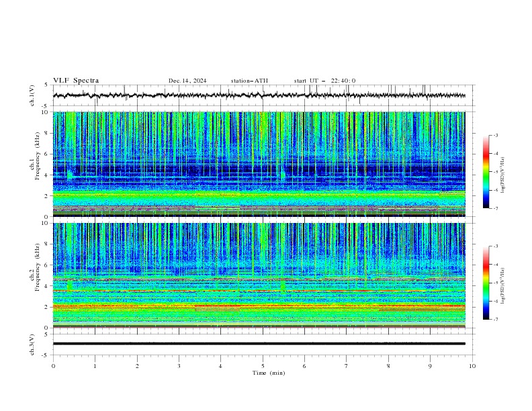Viewport: 532px width, 411px height.
Task: Click the "-7" tick on ch.1 colorbar
Action: (x=496, y=208)
